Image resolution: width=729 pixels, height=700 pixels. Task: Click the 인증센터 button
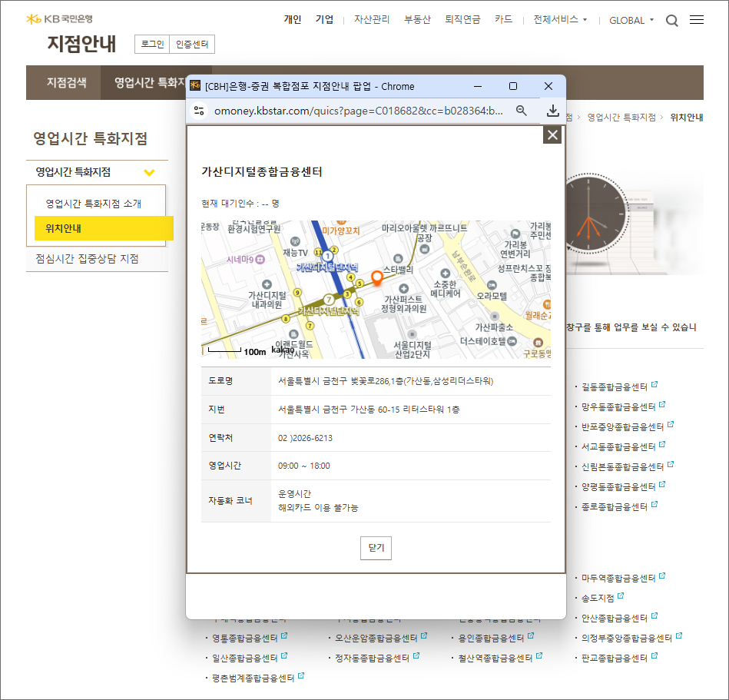(192, 45)
